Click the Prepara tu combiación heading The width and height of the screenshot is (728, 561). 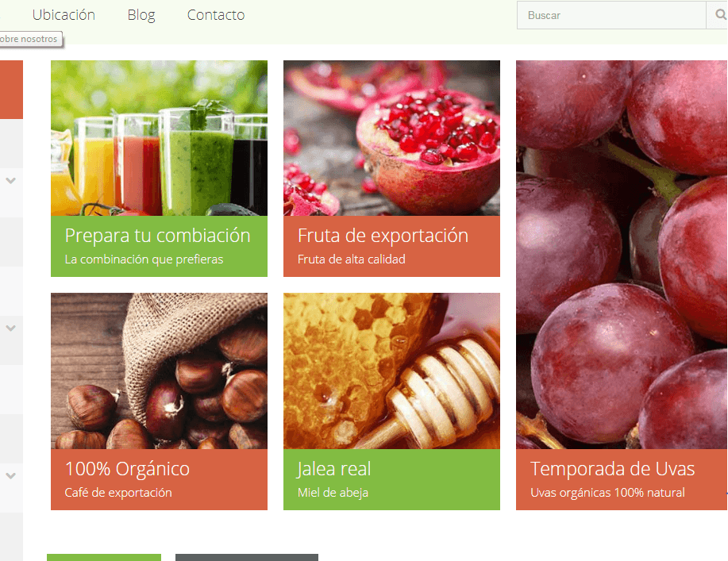point(157,235)
